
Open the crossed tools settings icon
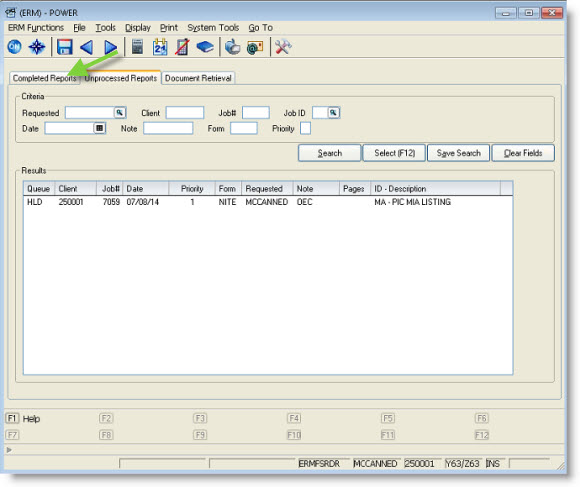[x=283, y=47]
